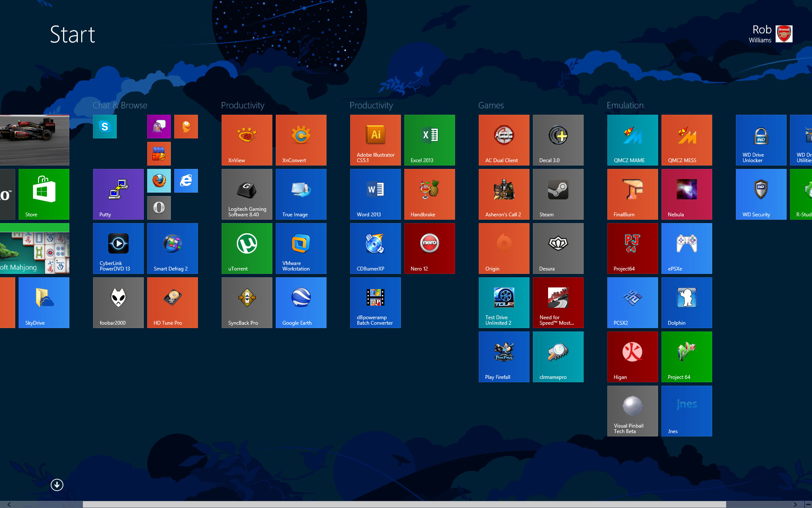812x508 pixels.
Task: Launch the FinalBurn tile
Action: [633, 194]
